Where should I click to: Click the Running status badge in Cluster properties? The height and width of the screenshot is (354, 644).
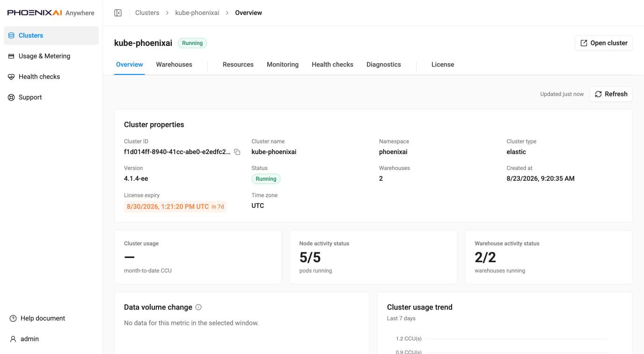pyautogui.click(x=266, y=179)
